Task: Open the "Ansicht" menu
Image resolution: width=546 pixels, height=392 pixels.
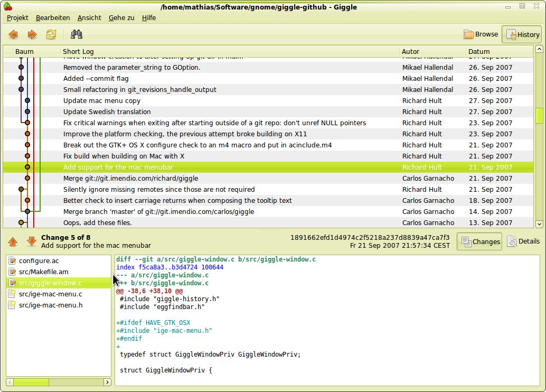Action: [x=88, y=17]
